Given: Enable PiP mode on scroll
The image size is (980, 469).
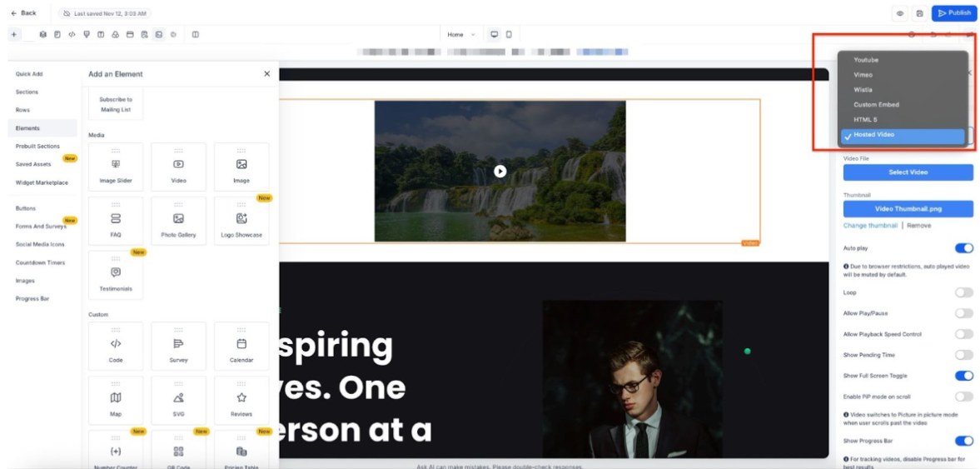Looking at the screenshot, I should [x=963, y=397].
